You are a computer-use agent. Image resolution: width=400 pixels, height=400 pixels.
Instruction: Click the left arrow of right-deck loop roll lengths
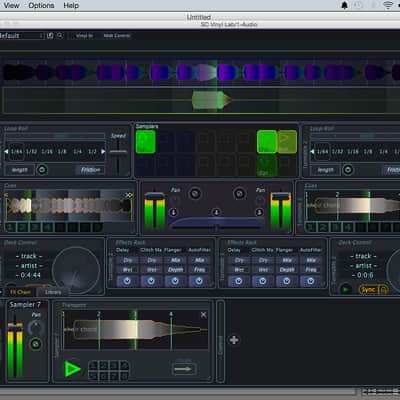(x=312, y=152)
